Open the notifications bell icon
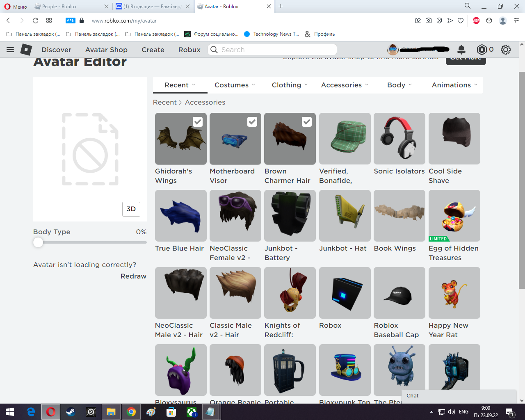525x420 pixels. point(461,50)
